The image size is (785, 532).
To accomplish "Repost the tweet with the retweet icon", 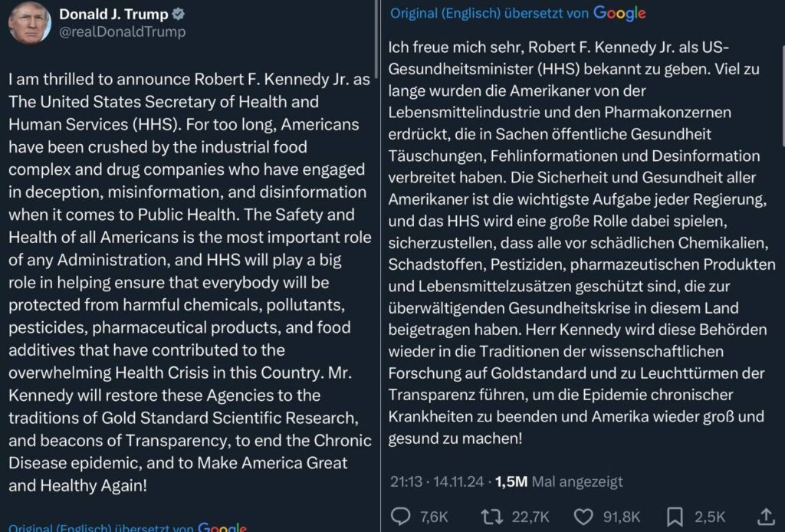I will (x=491, y=517).
